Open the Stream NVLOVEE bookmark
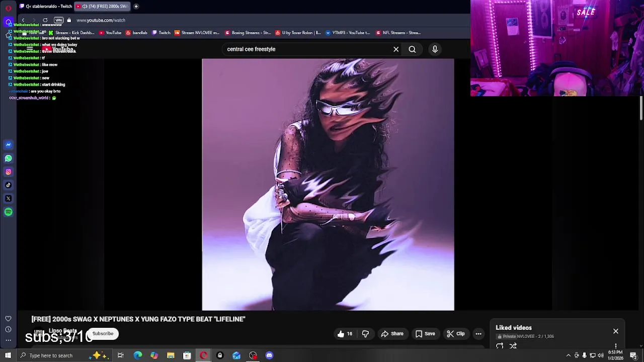Viewport: 644px width, 362px height. click(x=197, y=33)
